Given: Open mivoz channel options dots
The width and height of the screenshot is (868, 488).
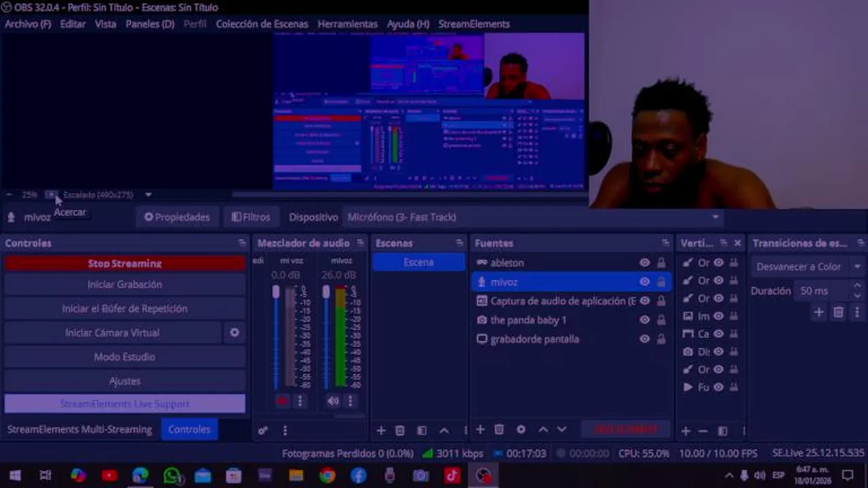Looking at the screenshot, I should [x=350, y=401].
